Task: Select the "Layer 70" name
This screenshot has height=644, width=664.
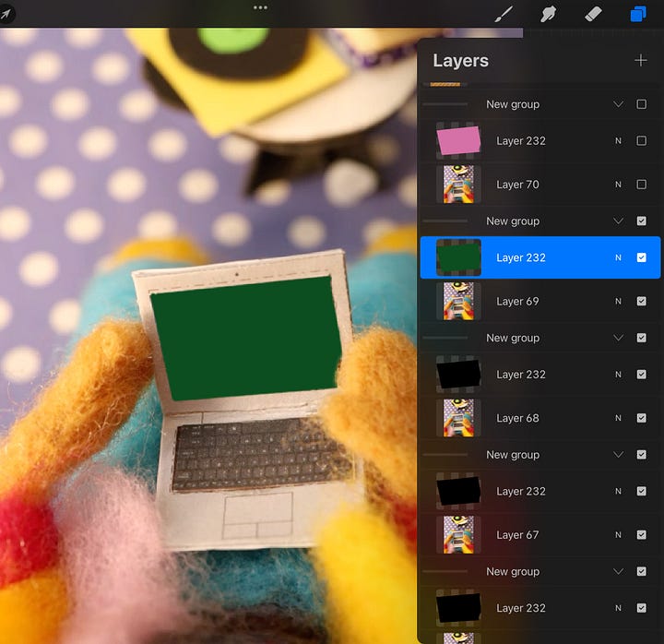Action: click(517, 185)
